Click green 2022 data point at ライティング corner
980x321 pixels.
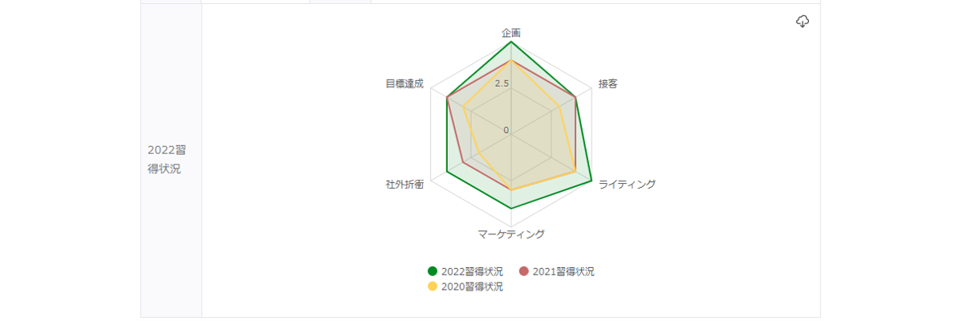pos(592,180)
